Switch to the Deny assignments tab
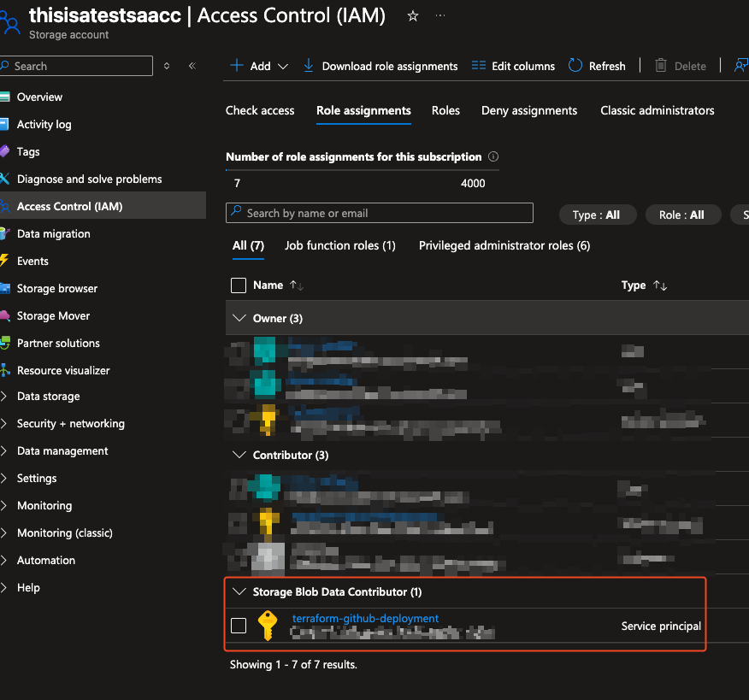This screenshot has height=700, width=749. (529, 110)
